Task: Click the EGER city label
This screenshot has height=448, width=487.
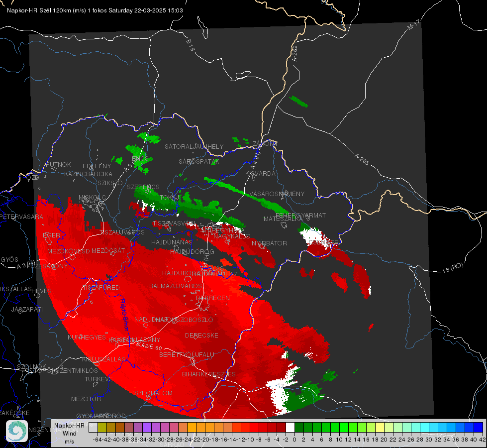Action: coord(51,235)
